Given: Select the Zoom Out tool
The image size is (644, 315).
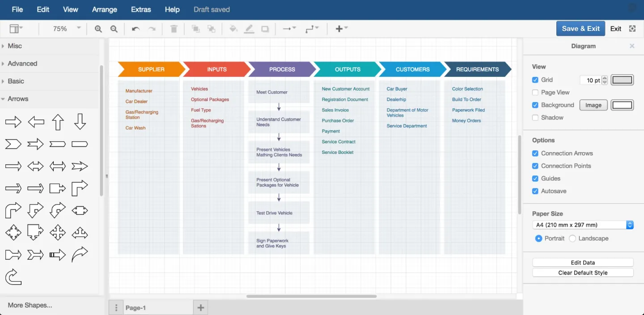Looking at the screenshot, I should (114, 28).
